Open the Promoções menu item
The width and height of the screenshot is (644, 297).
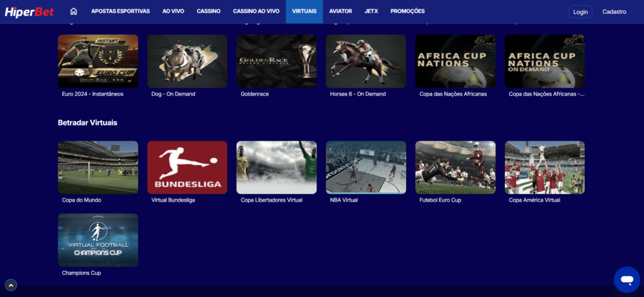[x=407, y=11]
